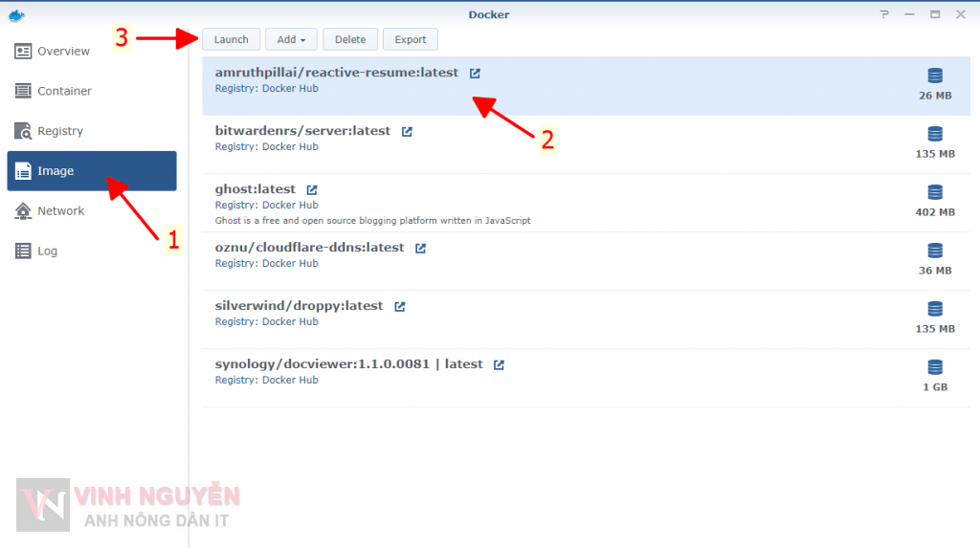Image resolution: width=980 pixels, height=548 pixels.
Task: View the Log section
Action: tap(47, 251)
